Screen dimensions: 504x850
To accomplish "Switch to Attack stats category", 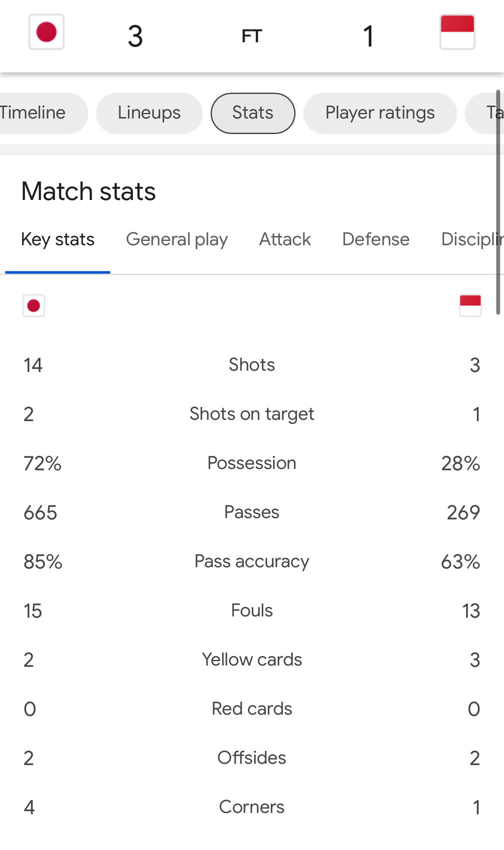I will tap(285, 240).
